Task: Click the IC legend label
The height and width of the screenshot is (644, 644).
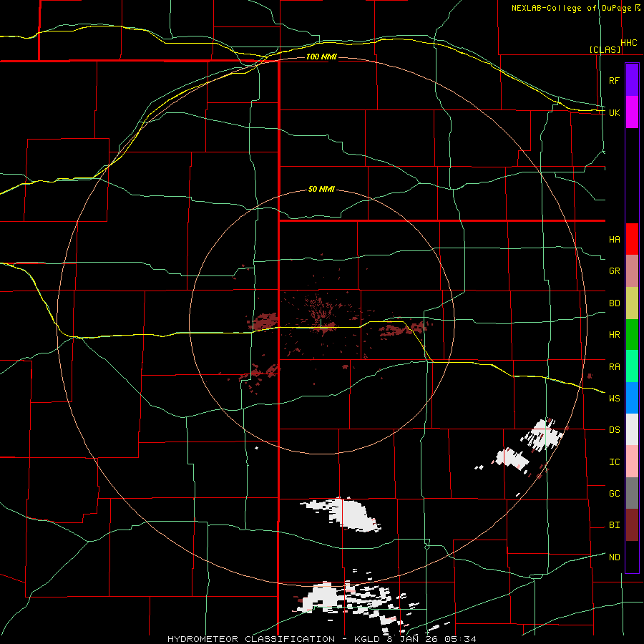Action: pos(614,462)
